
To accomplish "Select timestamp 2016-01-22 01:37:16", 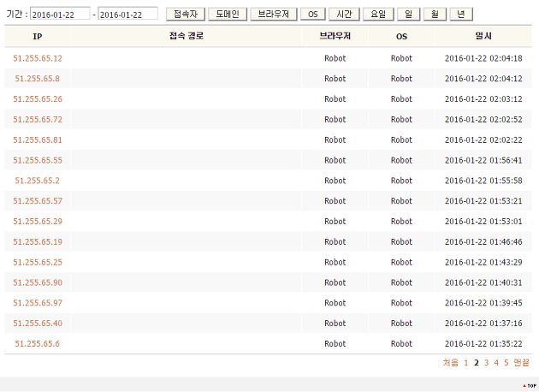I will click(x=483, y=324).
